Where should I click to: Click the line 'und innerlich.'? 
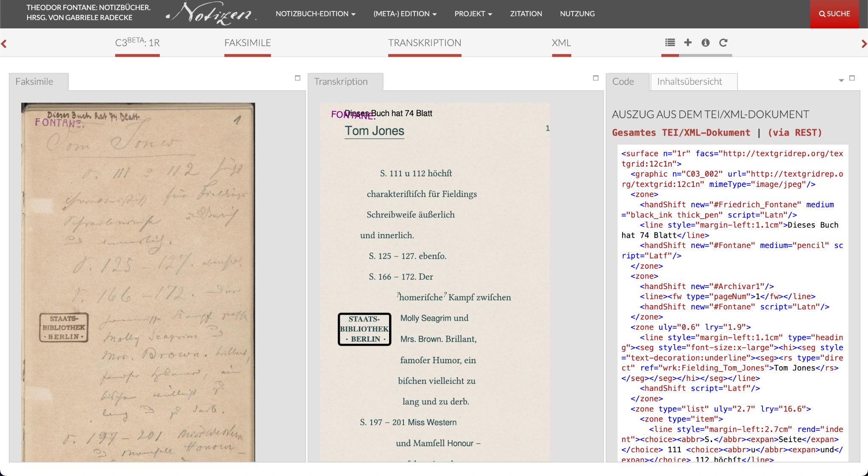[x=387, y=236]
